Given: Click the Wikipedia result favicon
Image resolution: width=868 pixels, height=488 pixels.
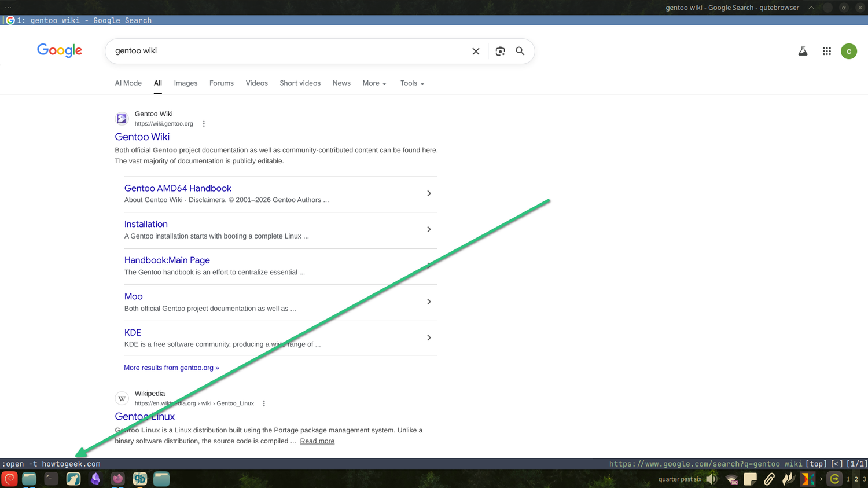Looking at the screenshot, I should (x=122, y=398).
